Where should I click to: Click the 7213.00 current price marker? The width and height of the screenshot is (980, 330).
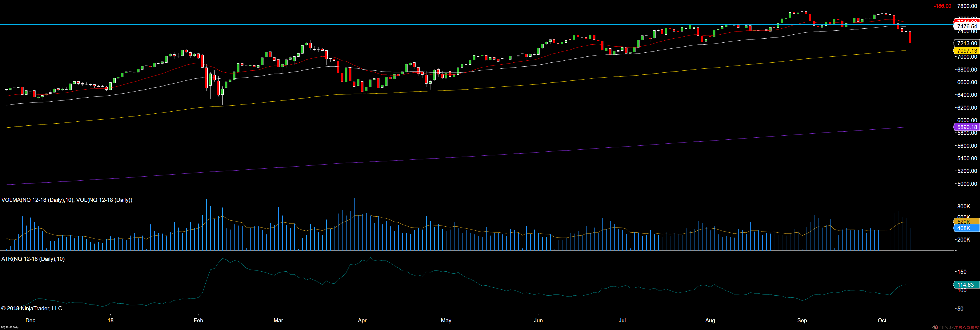[x=966, y=43]
